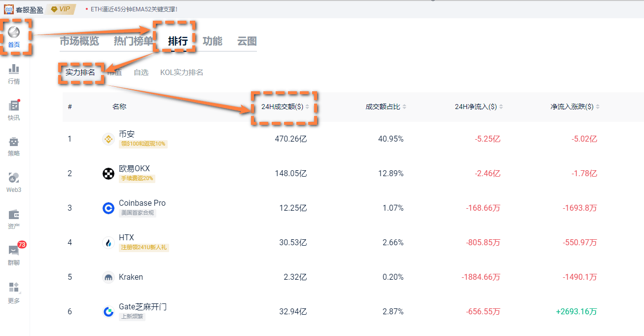The image size is (644, 336).
Task: Click the 美国首家合规 tag
Action: pyautogui.click(x=138, y=213)
